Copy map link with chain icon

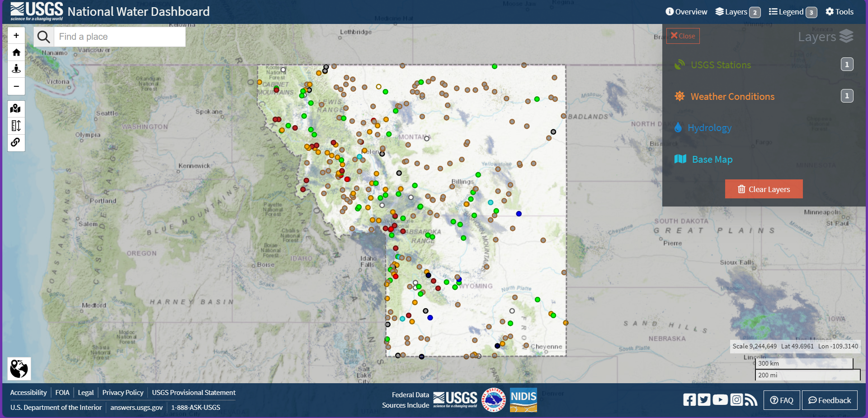16,142
